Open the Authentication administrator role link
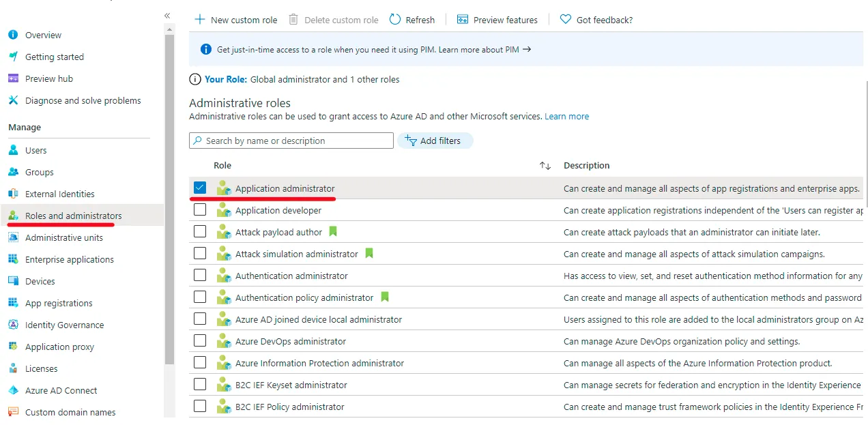868x425 pixels. click(x=291, y=276)
